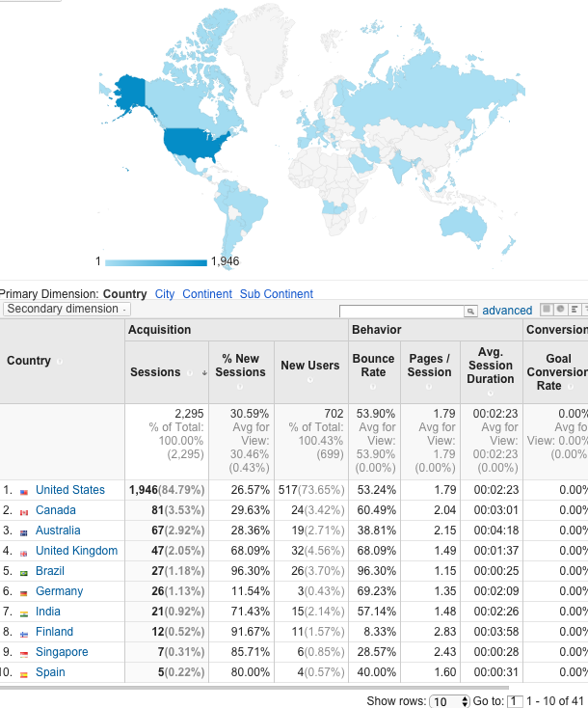Click the United States on the map
This screenshot has width=588, height=708.
[x=192, y=144]
